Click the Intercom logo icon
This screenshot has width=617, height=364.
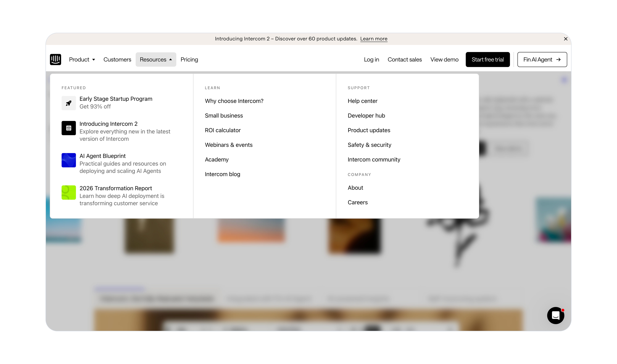coord(55,60)
